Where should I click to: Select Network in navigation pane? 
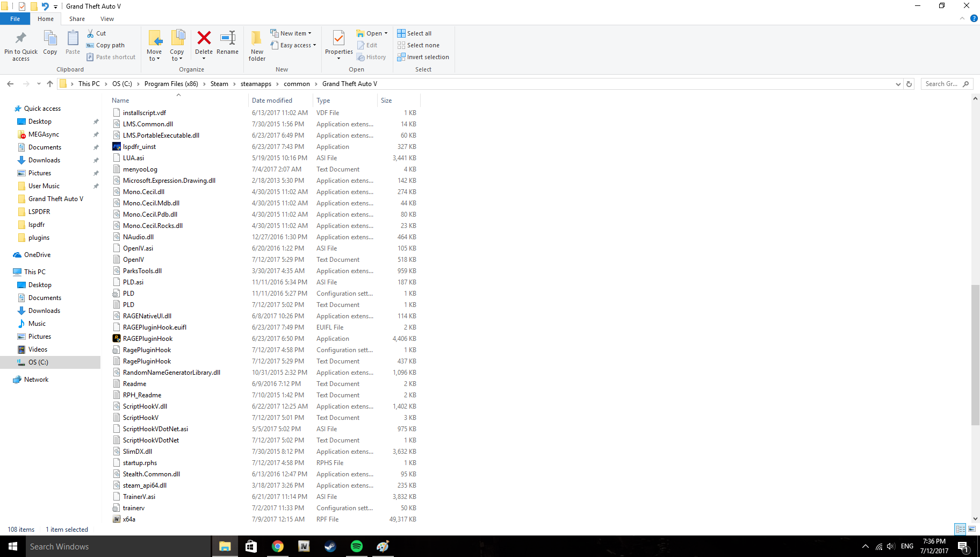[x=36, y=380]
